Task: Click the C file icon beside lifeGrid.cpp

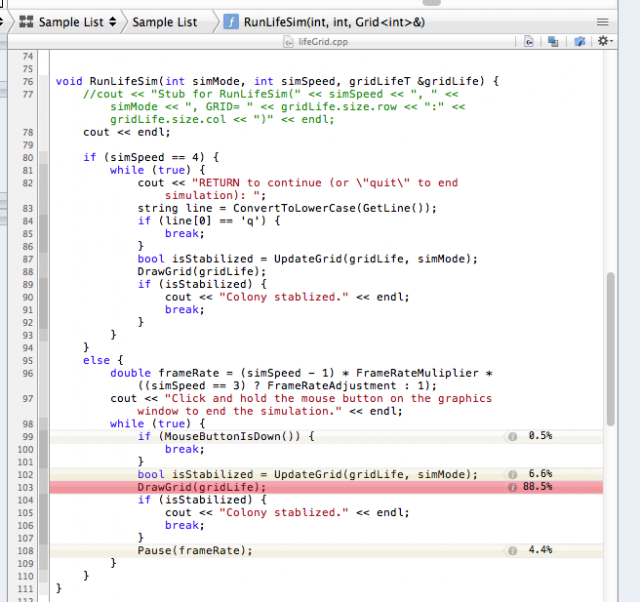Action: [289, 42]
